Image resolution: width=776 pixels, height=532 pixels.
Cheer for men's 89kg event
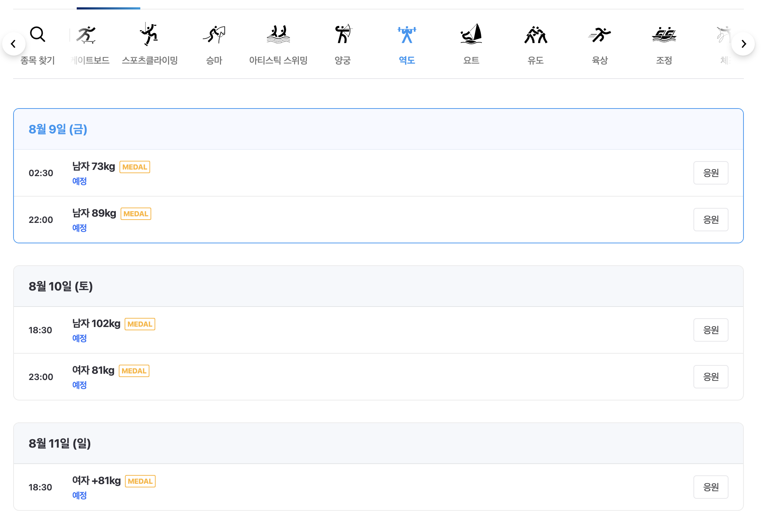point(711,220)
